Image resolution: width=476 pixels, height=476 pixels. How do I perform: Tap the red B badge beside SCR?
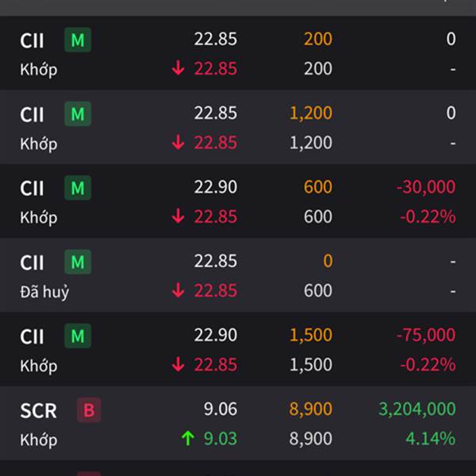coord(89,410)
